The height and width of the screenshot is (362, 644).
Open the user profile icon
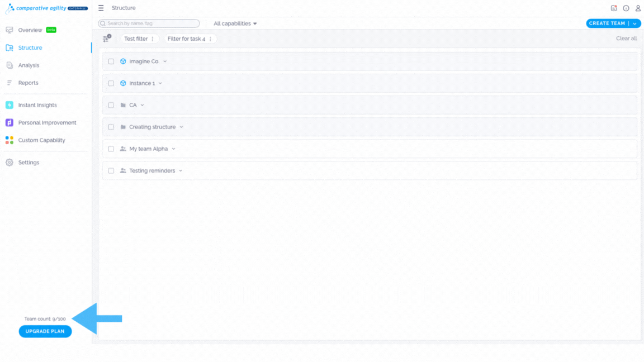638,8
